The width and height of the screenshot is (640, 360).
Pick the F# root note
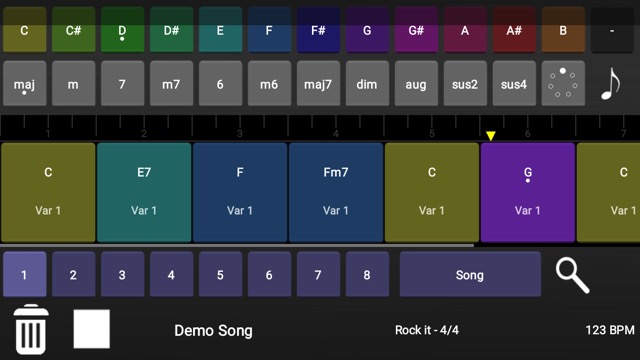coord(318,30)
